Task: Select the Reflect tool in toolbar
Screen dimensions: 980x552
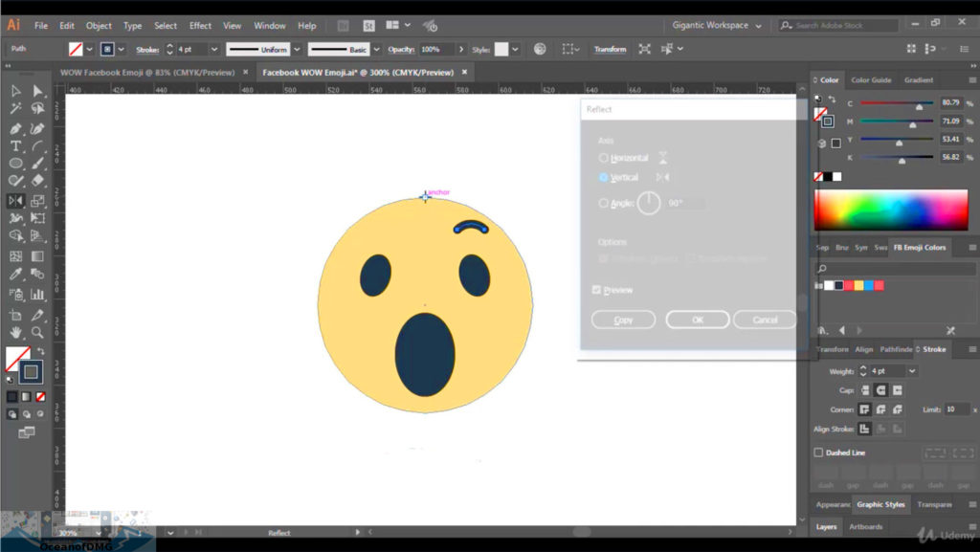Action: pyautogui.click(x=15, y=201)
